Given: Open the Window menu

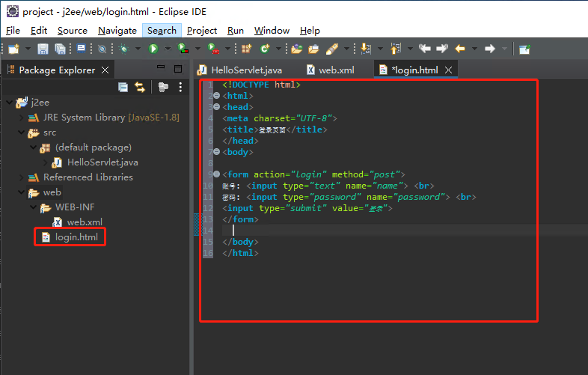Looking at the screenshot, I should tap(272, 31).
